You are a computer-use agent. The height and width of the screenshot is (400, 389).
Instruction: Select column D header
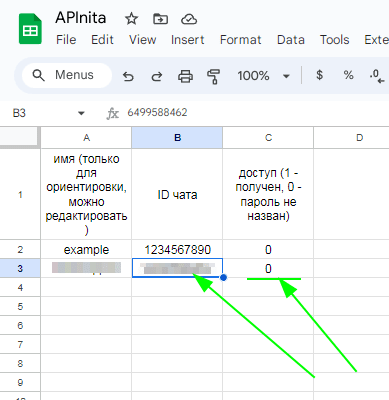pos(352,138)
